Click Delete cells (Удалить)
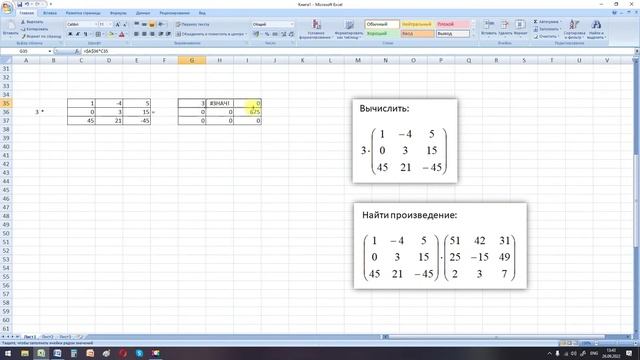This screenshot has width=640, height=360. (x=505, y=29)
